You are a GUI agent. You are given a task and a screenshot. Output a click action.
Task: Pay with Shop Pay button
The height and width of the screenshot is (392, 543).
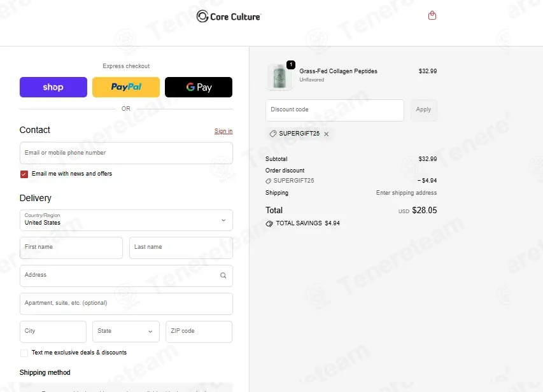[x=53, y=87]
